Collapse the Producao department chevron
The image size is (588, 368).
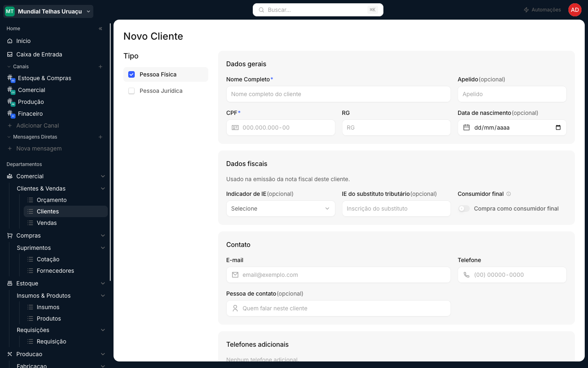click(x=103, y=354)
